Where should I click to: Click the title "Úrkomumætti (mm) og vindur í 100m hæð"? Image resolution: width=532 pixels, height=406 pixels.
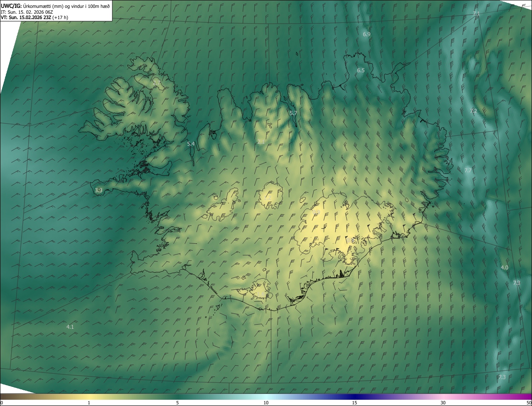pyautogui.click(x=66, y=6)
